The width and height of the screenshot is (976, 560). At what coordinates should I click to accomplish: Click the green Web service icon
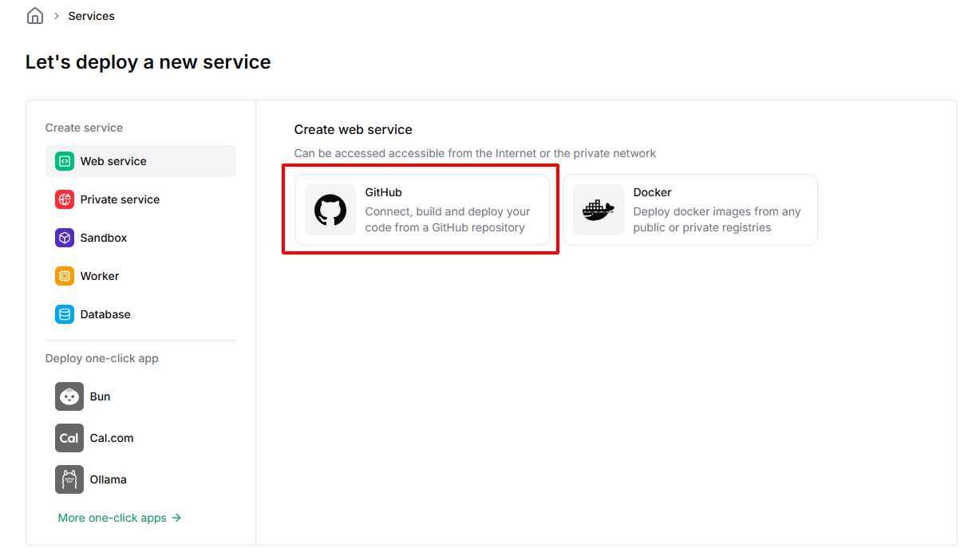(65, 161)
